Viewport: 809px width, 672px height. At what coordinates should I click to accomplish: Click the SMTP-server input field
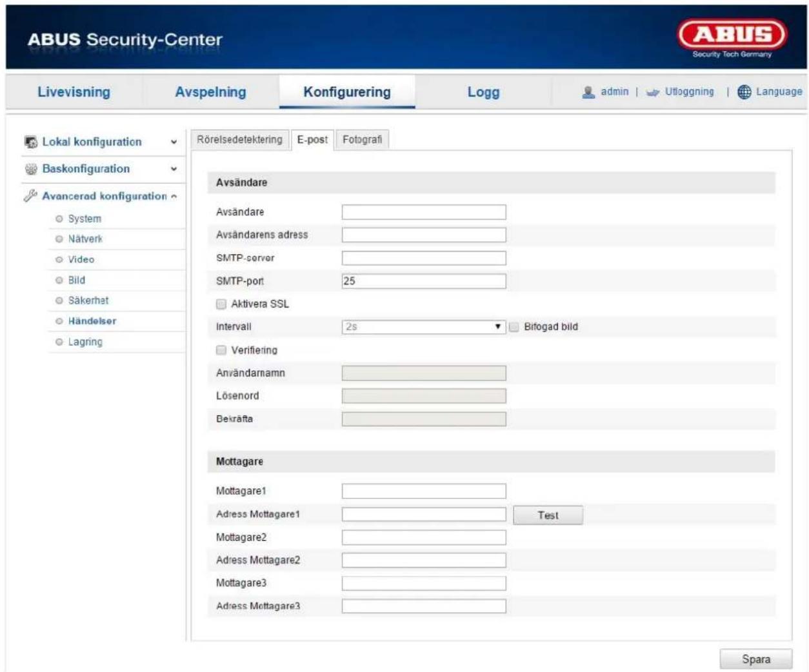[x=424, y=258]
